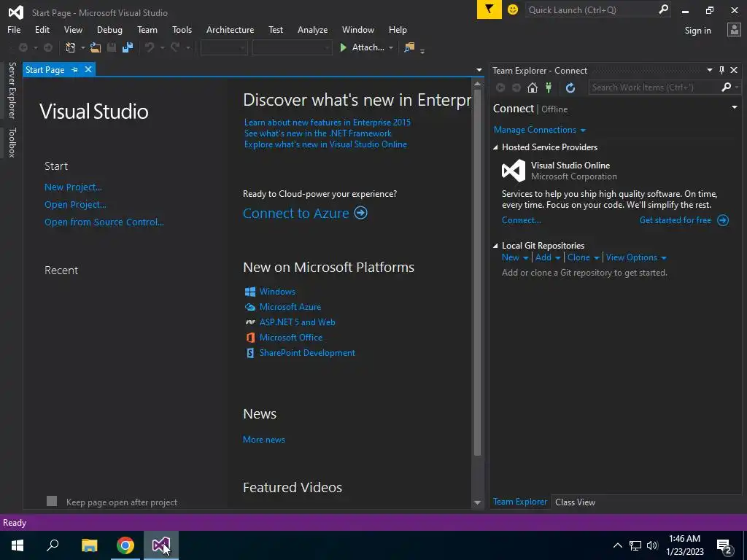The image size is (747, 560).
Task: Click the Find in Files toolbar icon
Action: (409, 47)
